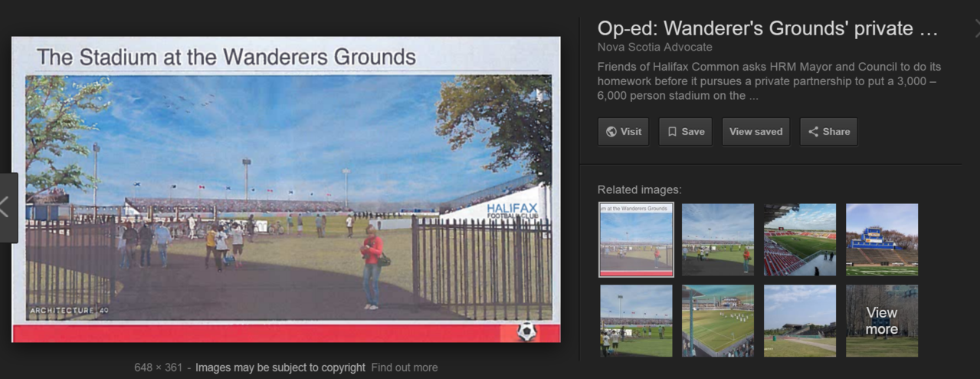Close the image preview panel
The image size is (980, 379).
(x=976, y=29)
